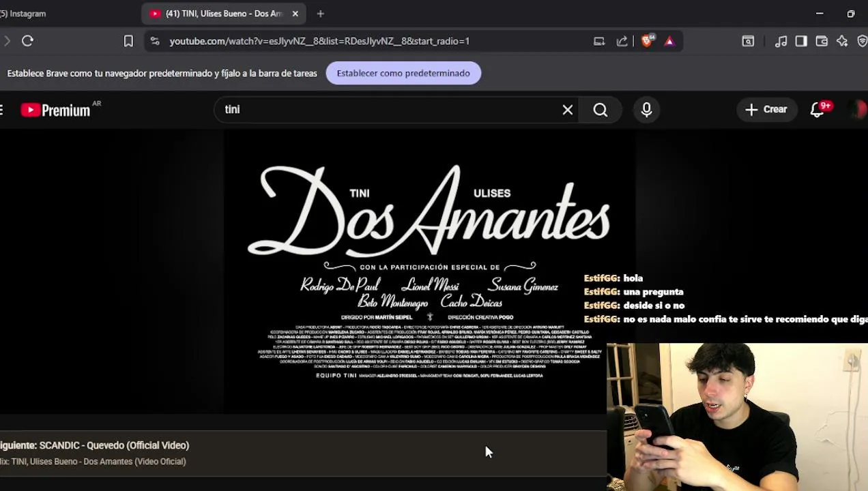Restore down the browser window
Viewport: 868px width, 491px height.
click(851, 14)
